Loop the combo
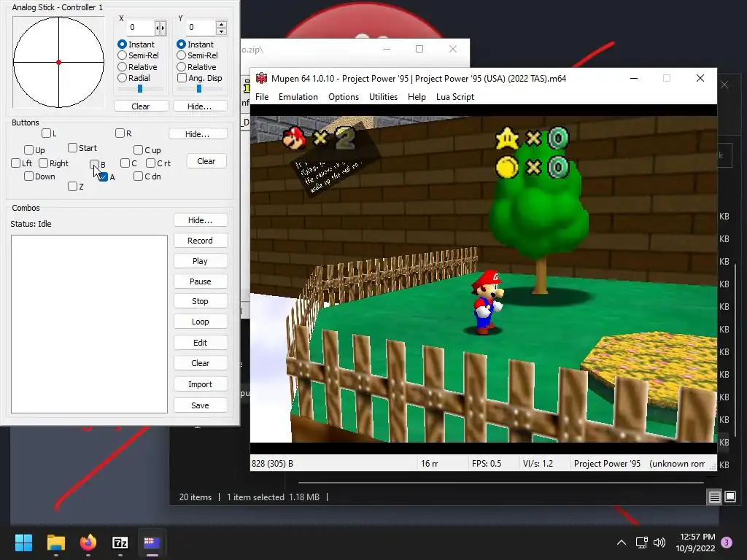 point(201,322)
